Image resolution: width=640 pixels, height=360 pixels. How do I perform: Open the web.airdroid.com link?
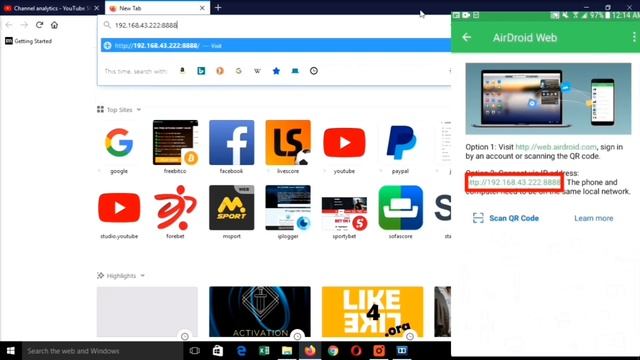pos(556,147)
